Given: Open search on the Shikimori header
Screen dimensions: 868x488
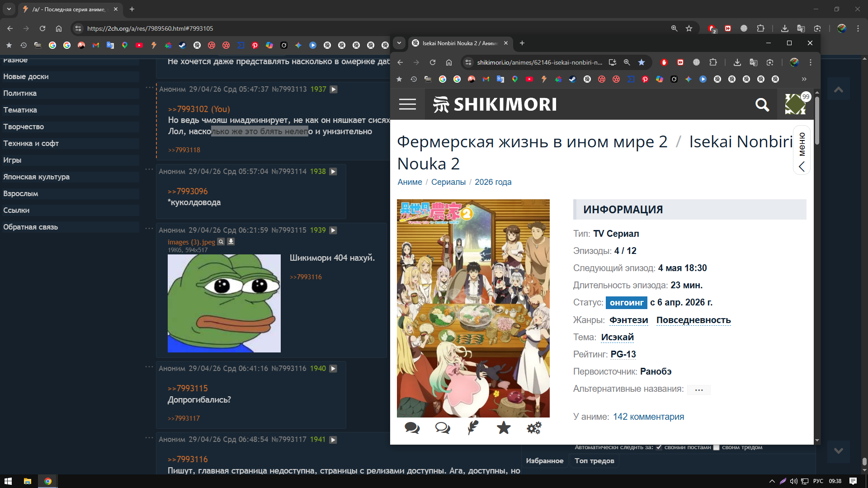Looking at the screenshot, I should [x=762, y=105].
